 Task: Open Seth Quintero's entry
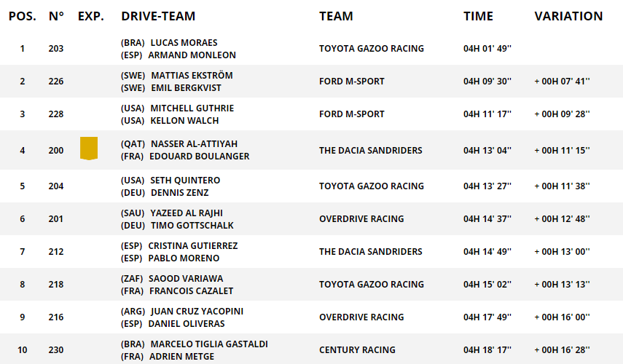(x=185, y=181)
